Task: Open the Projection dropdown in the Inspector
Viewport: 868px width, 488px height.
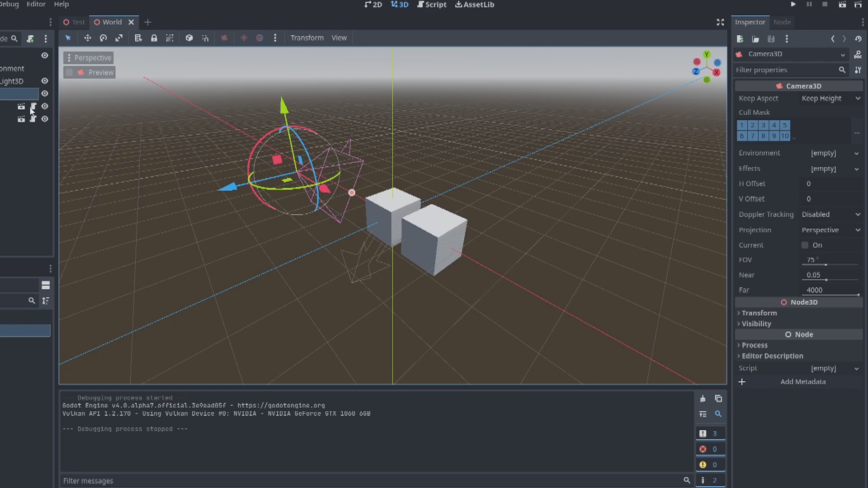Action: pos(831,230)
